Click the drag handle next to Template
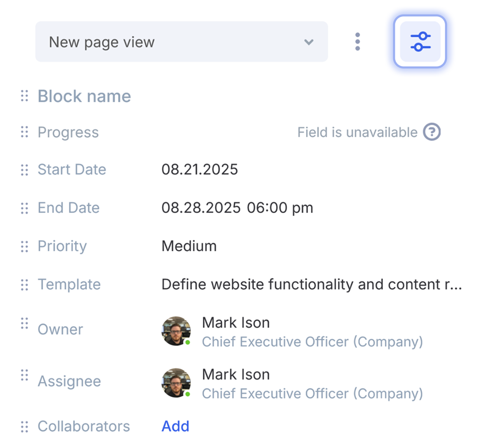The width and height of the screenshot is (486, 448). (x=25, y=284)
